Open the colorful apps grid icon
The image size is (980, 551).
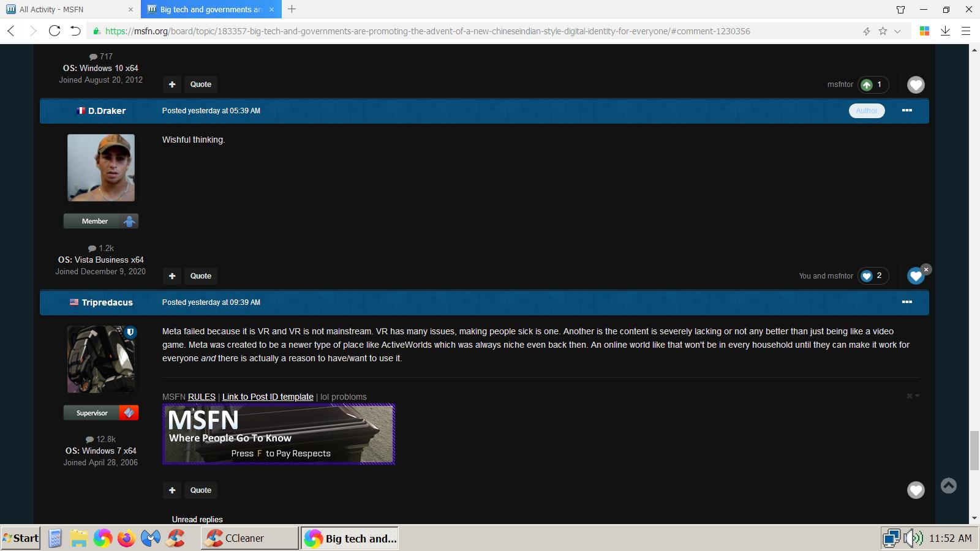tap(925, 31)
